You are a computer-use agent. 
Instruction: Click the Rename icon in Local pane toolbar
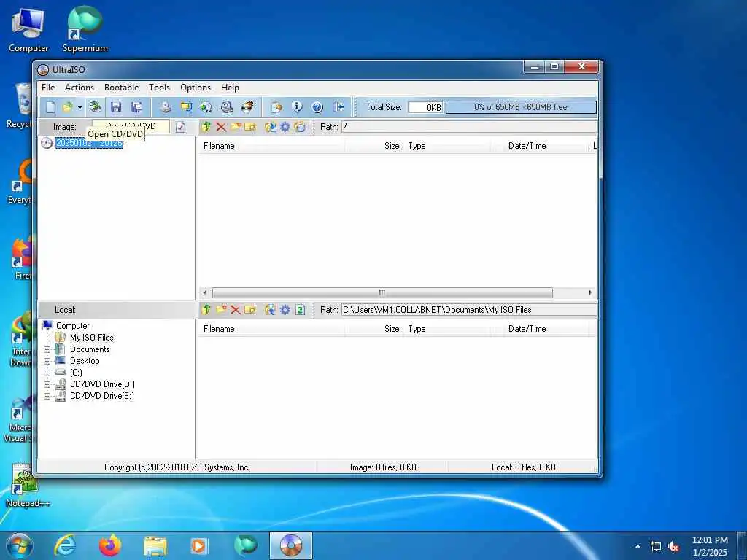[250, 309]
